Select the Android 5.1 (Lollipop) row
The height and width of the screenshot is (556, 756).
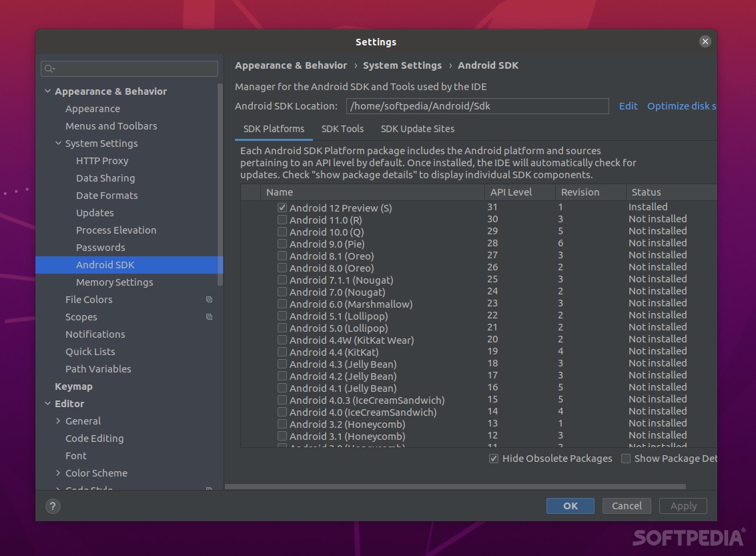(x=478, y=316)
